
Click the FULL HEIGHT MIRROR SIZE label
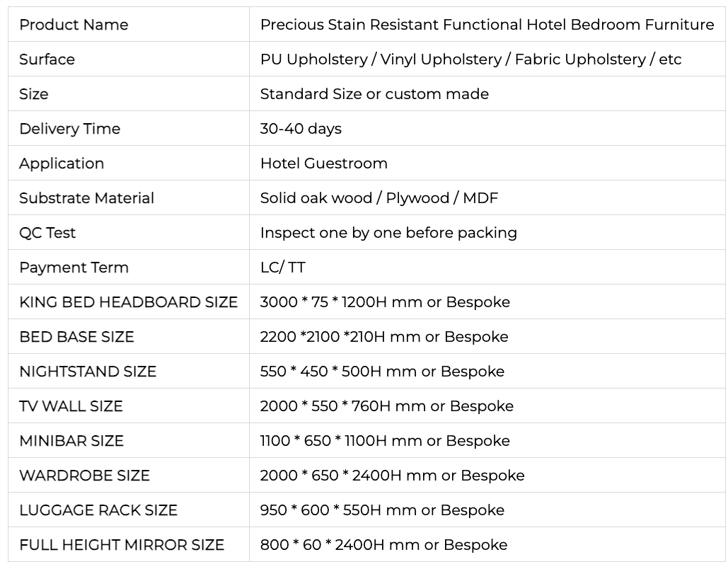pyautogui.click(x=122, y=545)
